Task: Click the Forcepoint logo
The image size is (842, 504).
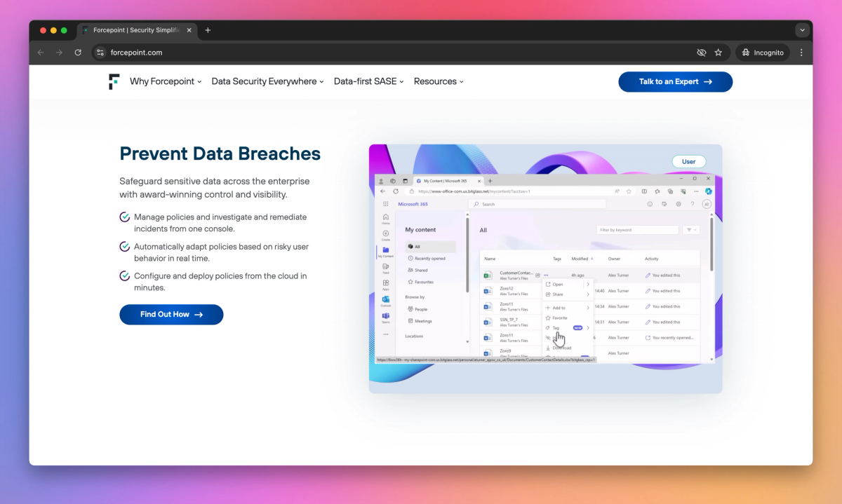Action: pyautogui.click(x=114, y=81)
